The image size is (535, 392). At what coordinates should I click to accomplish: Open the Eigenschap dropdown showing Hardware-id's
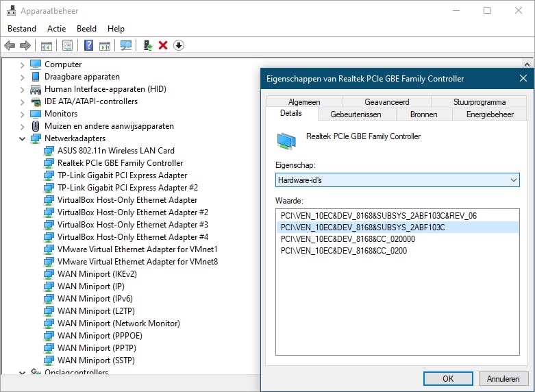(x=397, y=180)
